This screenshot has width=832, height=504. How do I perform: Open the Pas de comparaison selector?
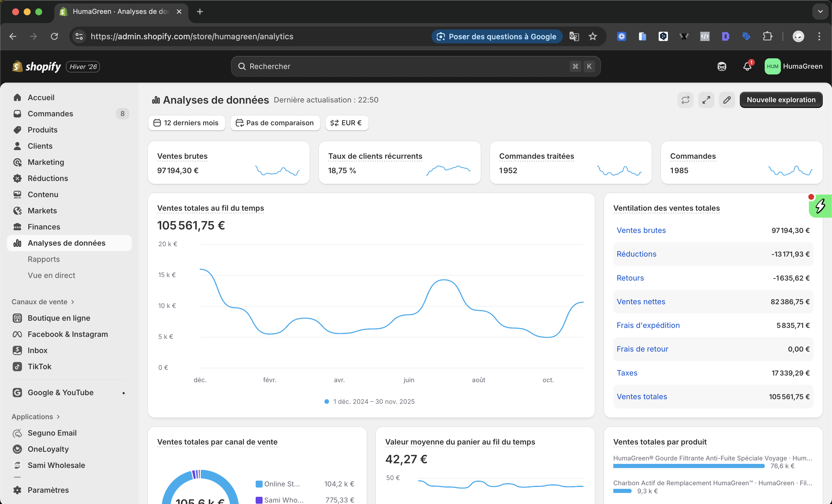click(275, 123)
